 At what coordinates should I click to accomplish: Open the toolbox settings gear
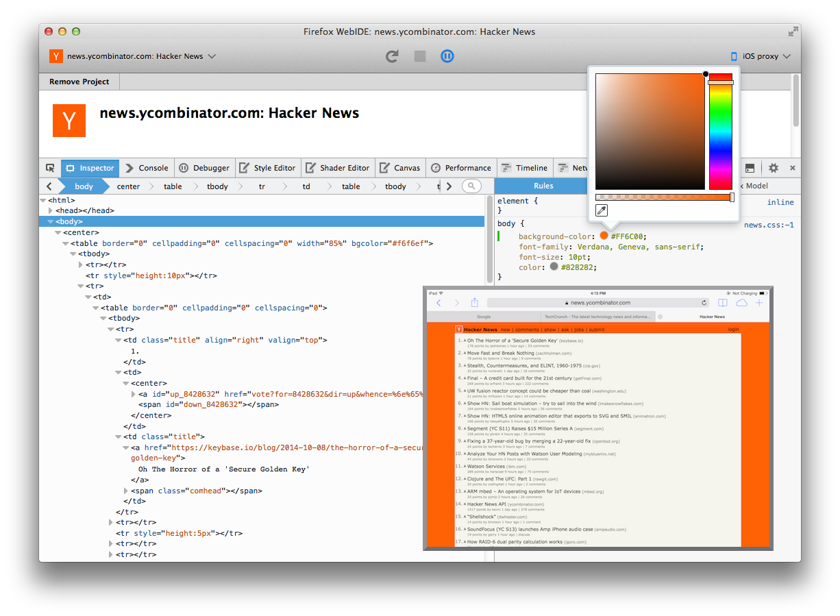774,168
